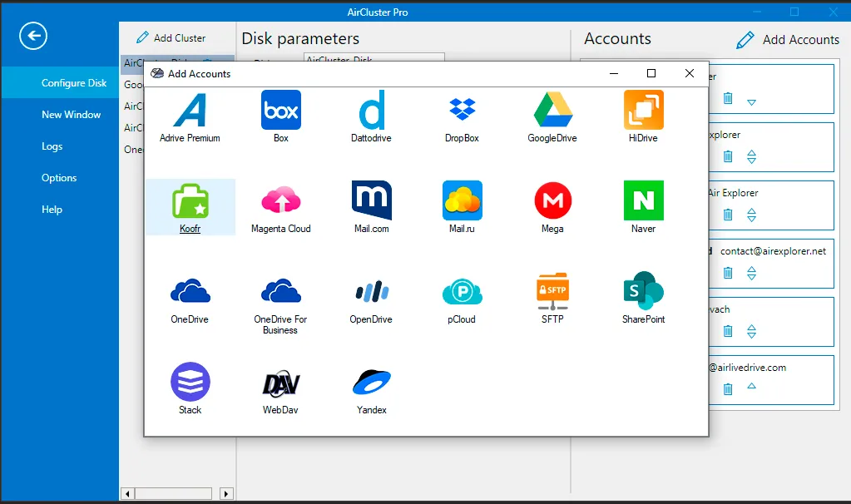Maximize the Add Accounts dialog
Screen dimensions: 851x504
click(x=651, y=73)
